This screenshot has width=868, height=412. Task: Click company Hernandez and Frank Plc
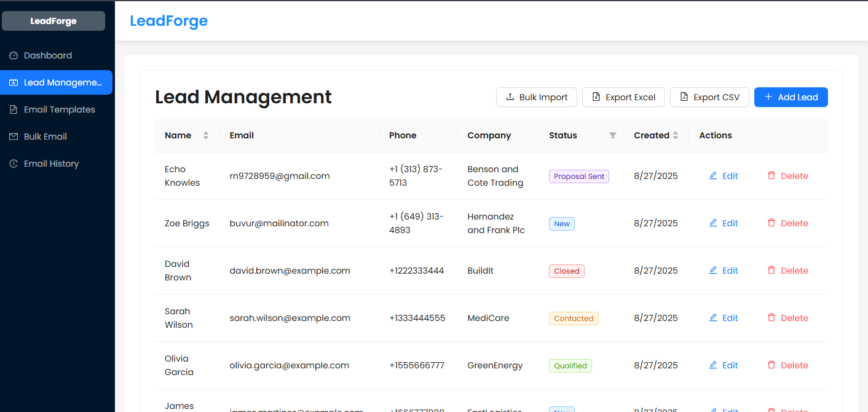click(x=496, y=223)
